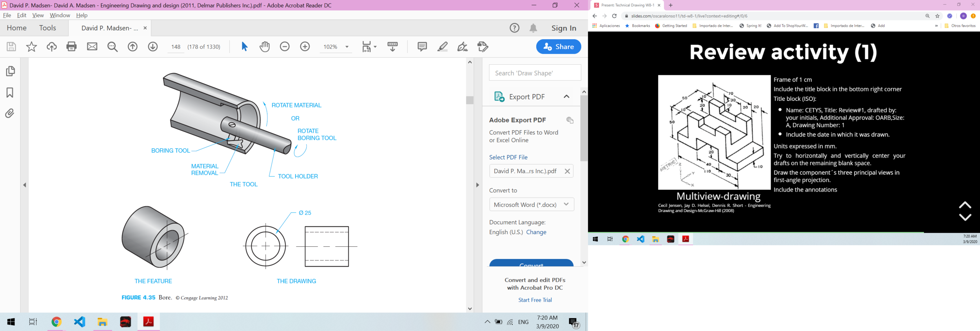The height and width of the screenshot is (331, 980).
Task: Click the document vertical scrollbar thumb
Action: [470, 100]
